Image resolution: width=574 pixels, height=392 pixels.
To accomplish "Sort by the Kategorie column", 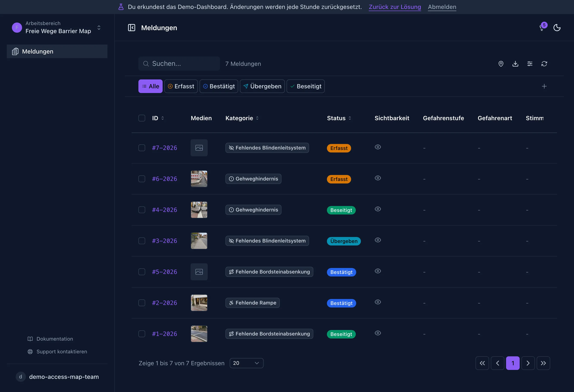I will pos(242,118).
